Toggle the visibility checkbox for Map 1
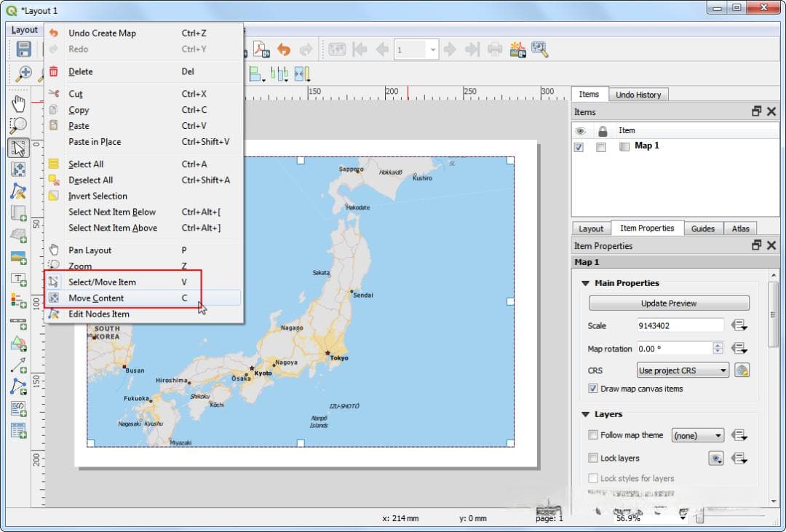Screen dimensions: 786x532 [579, 147]
